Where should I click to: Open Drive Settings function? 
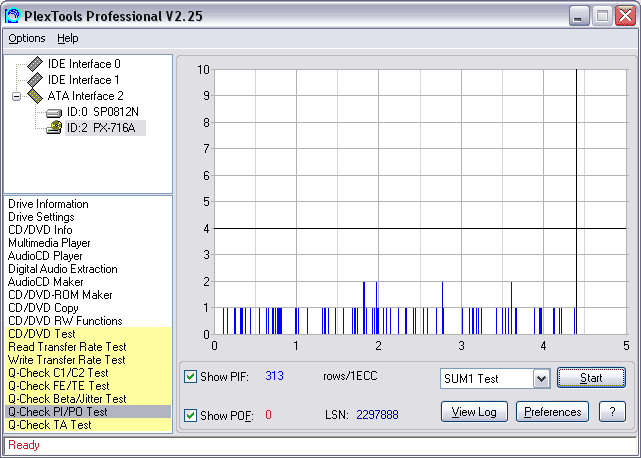click(x=41, y=217)
